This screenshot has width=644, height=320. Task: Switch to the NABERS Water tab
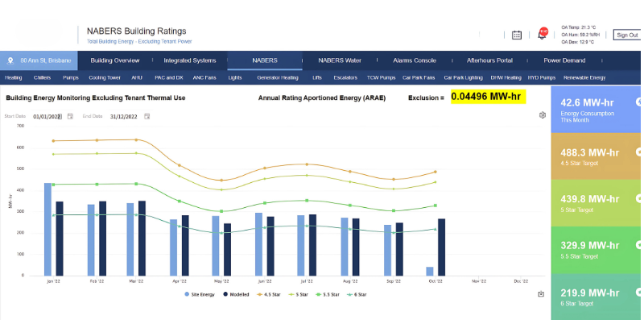[x=340, y=60]
